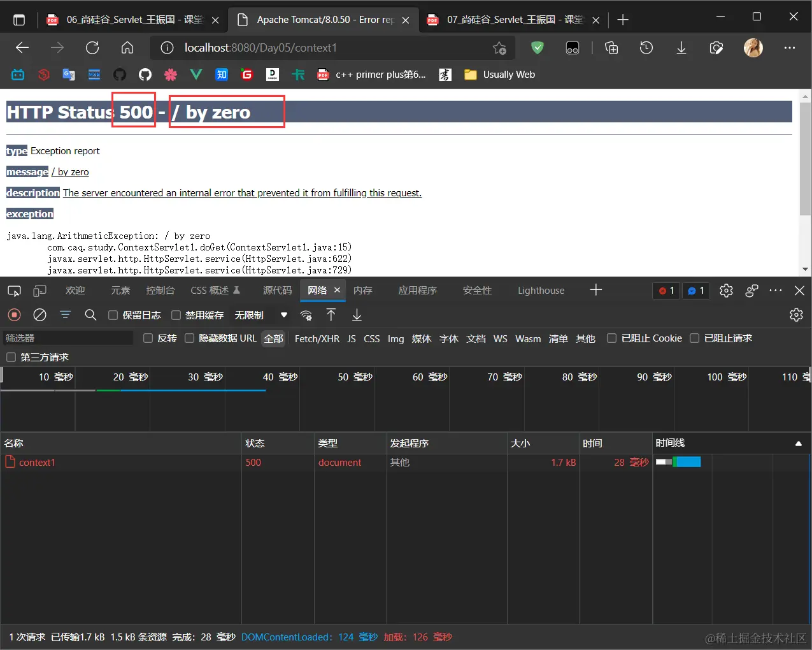Open the tab actions menu icon
The image size is (812, 650).
pyautogui.click(x=19, y=20)
